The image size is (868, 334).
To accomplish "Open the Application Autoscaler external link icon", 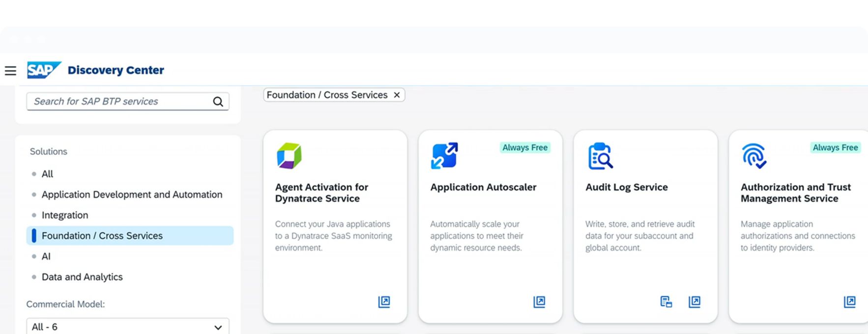I will coord(539,302).
